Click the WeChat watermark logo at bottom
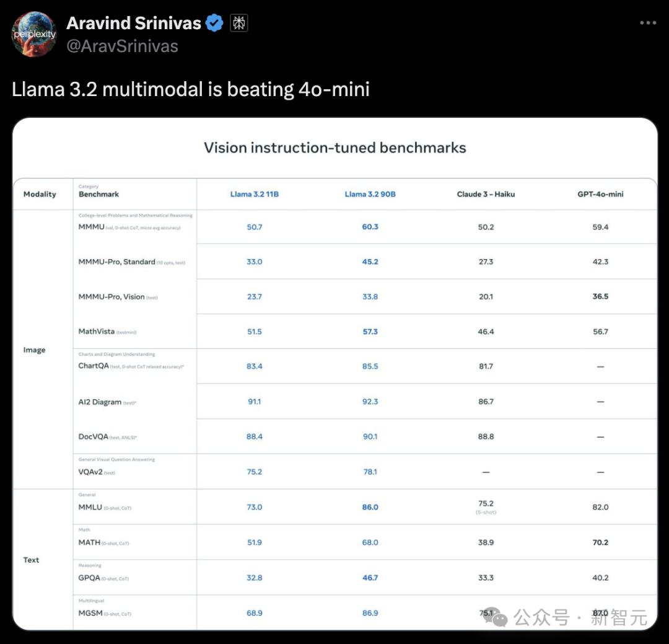 496,617
